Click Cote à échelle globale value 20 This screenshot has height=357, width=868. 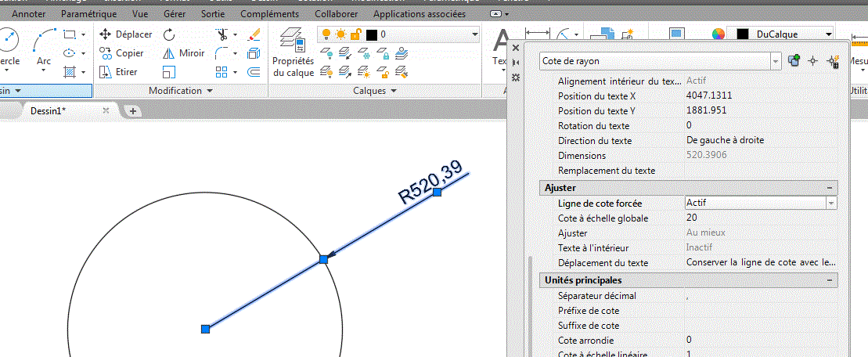coord(761,218)
